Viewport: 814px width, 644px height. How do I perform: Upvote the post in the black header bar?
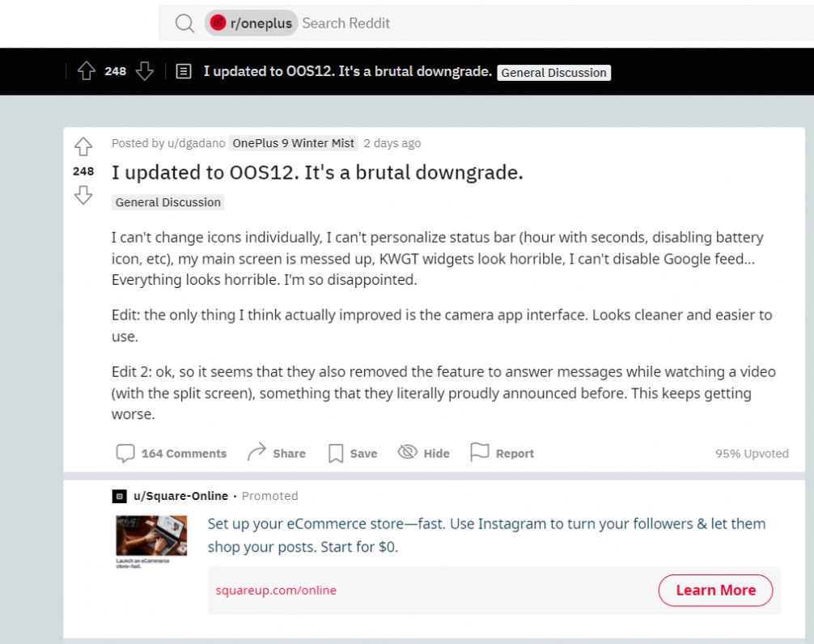[x=87, y=71]
